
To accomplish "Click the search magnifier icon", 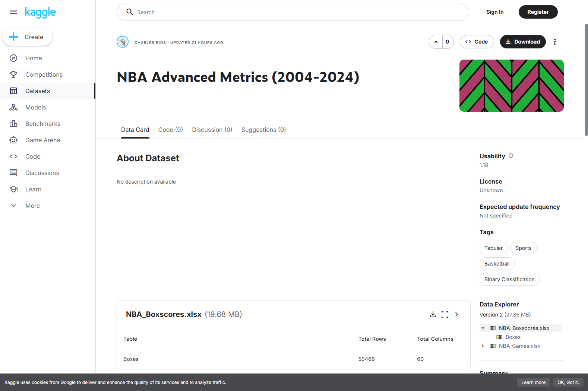I will [130, 12].
